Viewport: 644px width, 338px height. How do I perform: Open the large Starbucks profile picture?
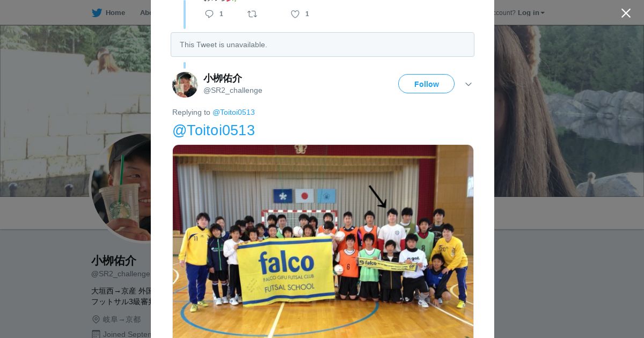[121, 187]
